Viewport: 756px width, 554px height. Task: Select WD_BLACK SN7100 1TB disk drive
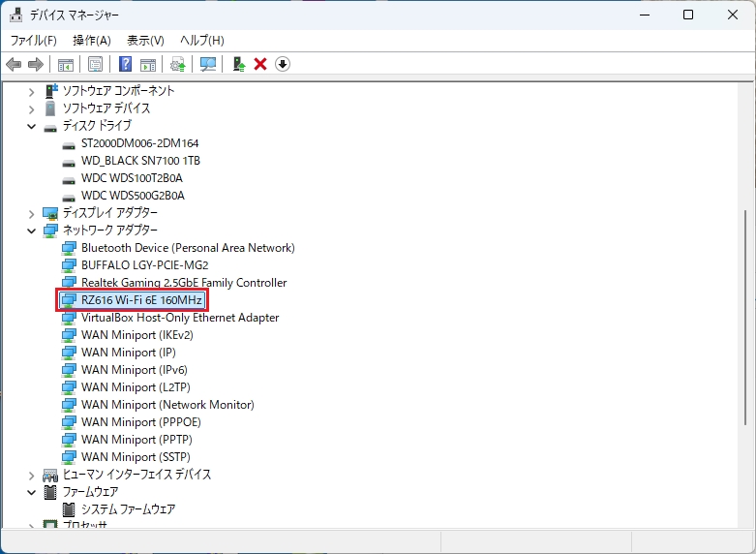140,161
